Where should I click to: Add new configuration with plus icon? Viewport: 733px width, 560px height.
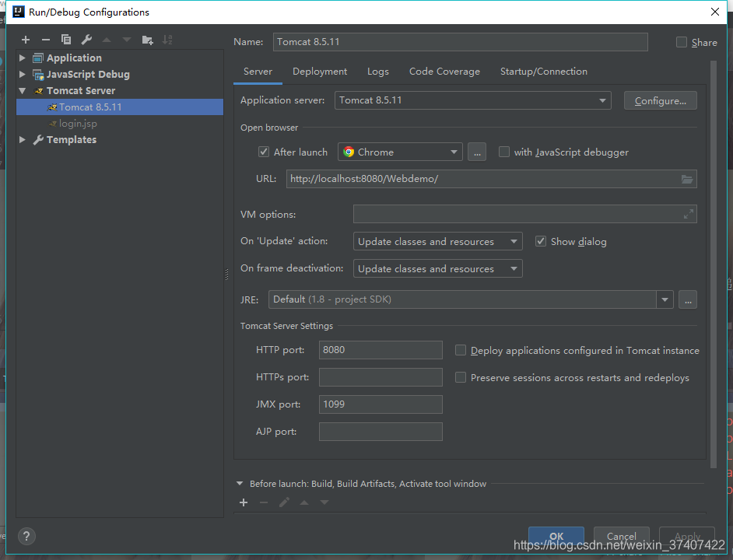coord(26,40)
